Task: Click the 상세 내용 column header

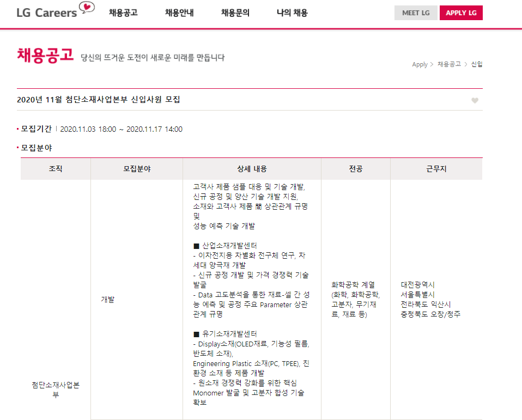Action: click(x=252, y=169)
